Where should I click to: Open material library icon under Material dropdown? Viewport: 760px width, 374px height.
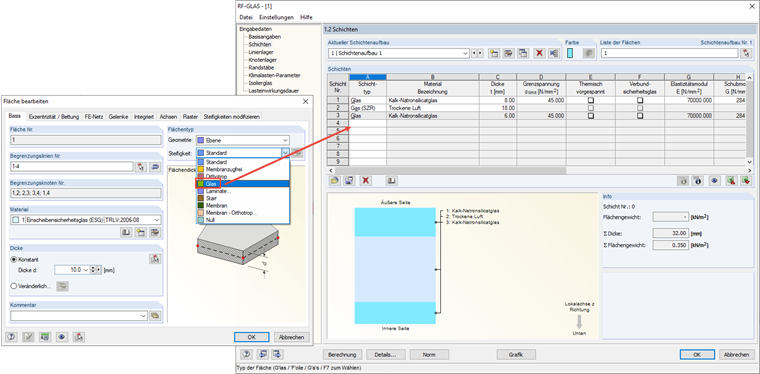pos(126,233)
